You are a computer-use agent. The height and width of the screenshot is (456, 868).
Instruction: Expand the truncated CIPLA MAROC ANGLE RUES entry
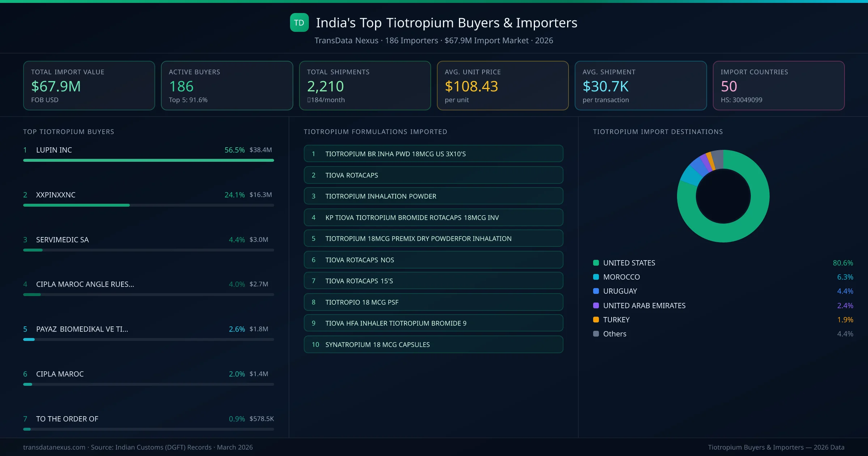pyautogui.click(x=85, y=284)
